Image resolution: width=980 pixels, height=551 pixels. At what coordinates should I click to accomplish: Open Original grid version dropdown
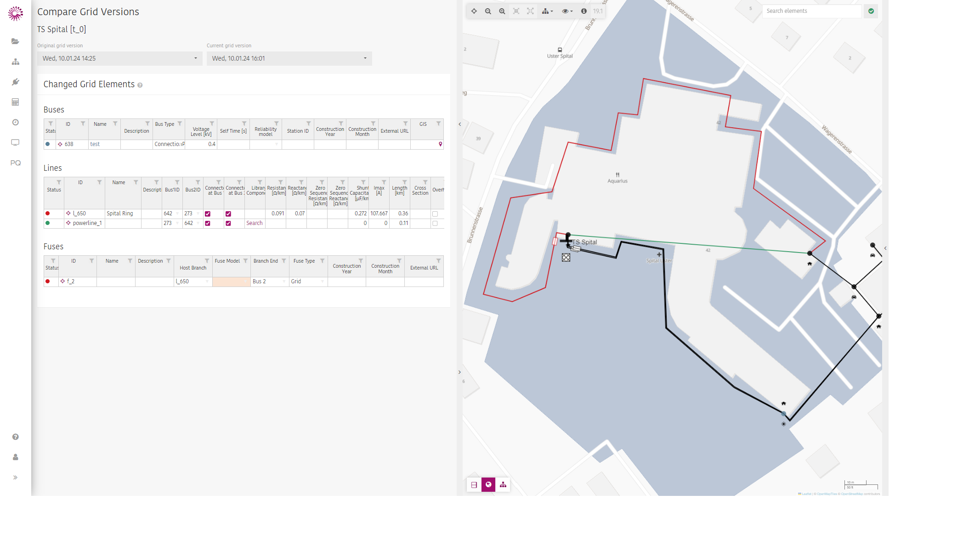[x=119, y=58]
